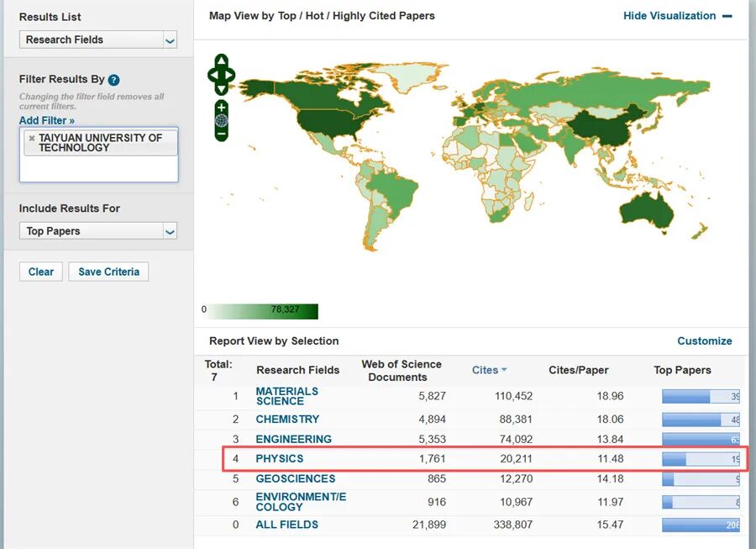Open Customize for the report view
Viewport: 756px width, 549px height.
704,340
